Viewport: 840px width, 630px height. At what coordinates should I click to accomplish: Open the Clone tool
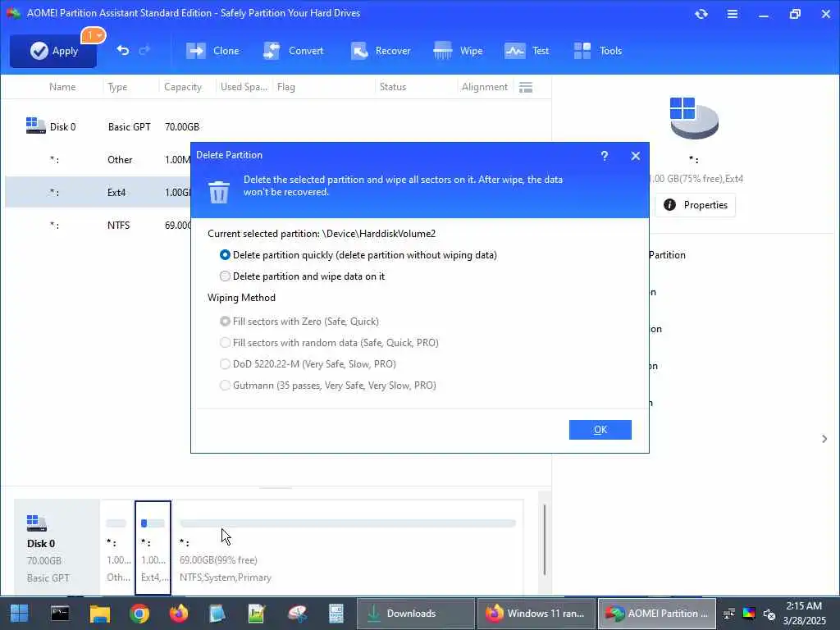212,51
